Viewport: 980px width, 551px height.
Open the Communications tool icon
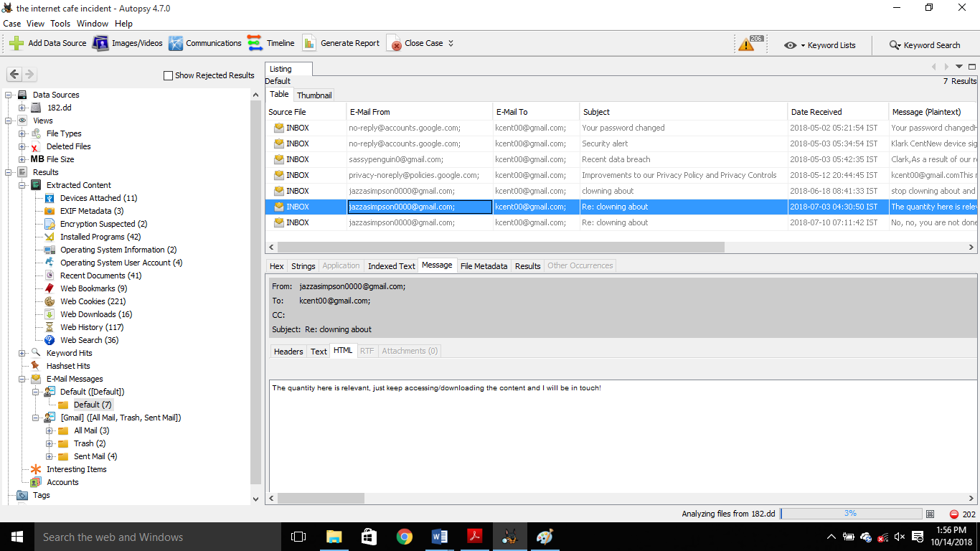click(176, 43)
